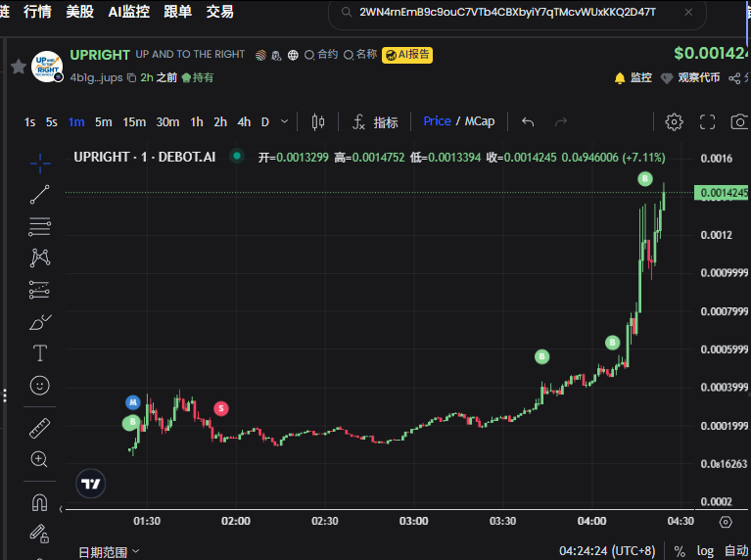Viewport: 751px width, 560px height.
Task: Copy the 4b1g...jups contract address
Action: [x=132, y=77]
